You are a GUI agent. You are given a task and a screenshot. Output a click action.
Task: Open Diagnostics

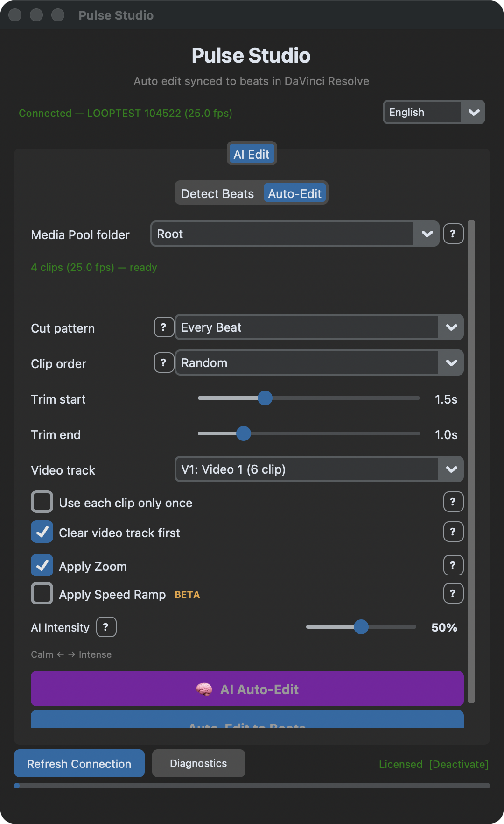tap(199, 763)
